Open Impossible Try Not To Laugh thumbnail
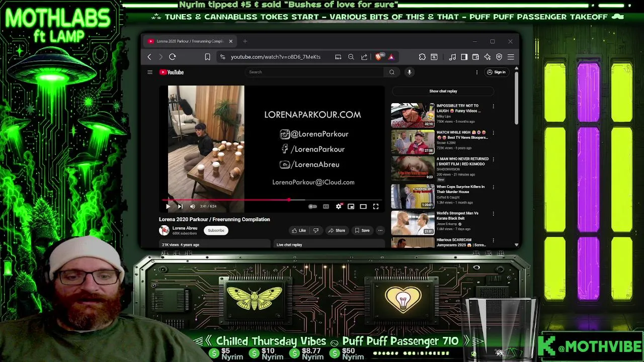This screenshot has height=362, width=644. tap(413, 115)
